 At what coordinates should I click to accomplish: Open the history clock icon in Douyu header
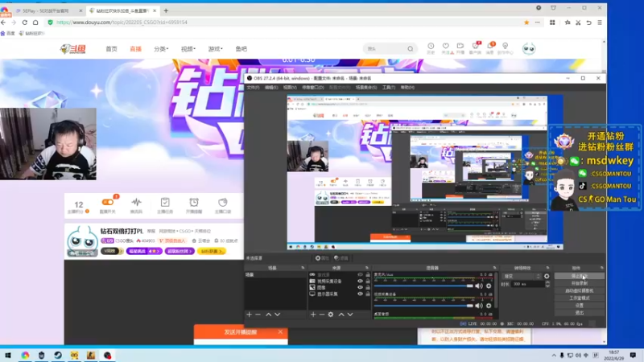pos(431,46)
